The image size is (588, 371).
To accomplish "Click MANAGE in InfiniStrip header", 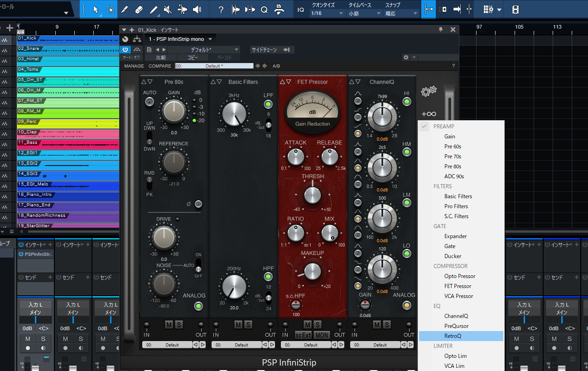I will pyautogui.click(x=134, y=66).
